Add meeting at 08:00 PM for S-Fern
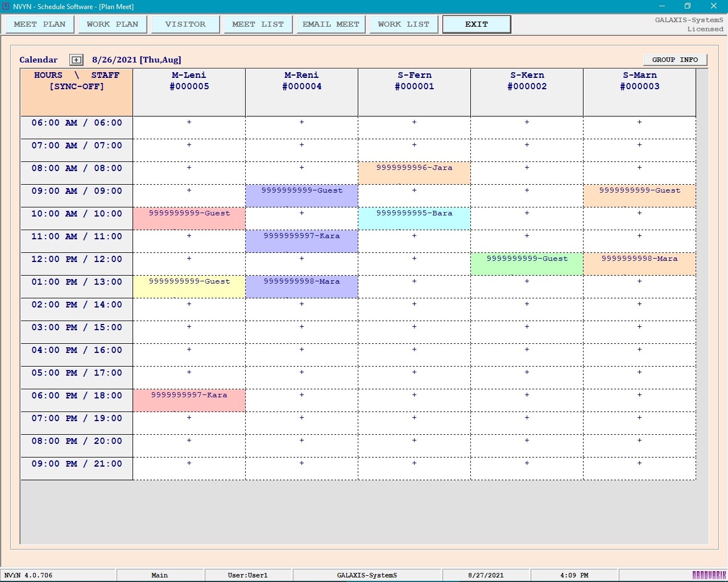 tap(415, 446)
